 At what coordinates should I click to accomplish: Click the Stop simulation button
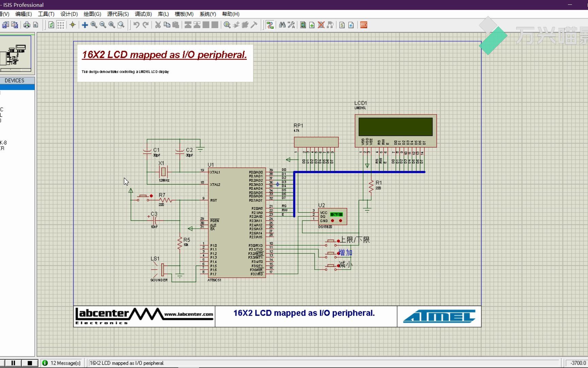30,363
